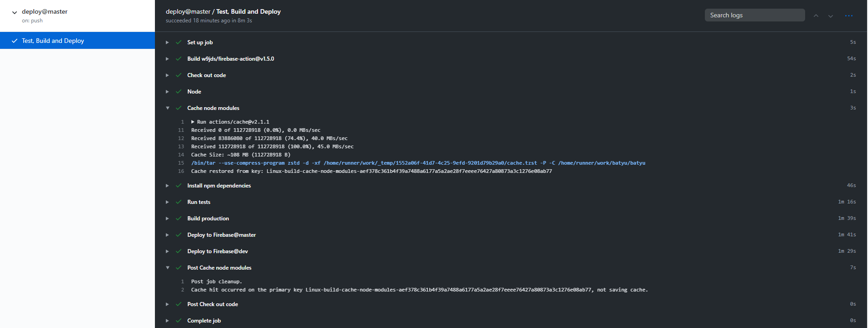This screenshot has height=328, width=868.
Task: Expand the Node step triangle
Action: [x=167, y=92]
